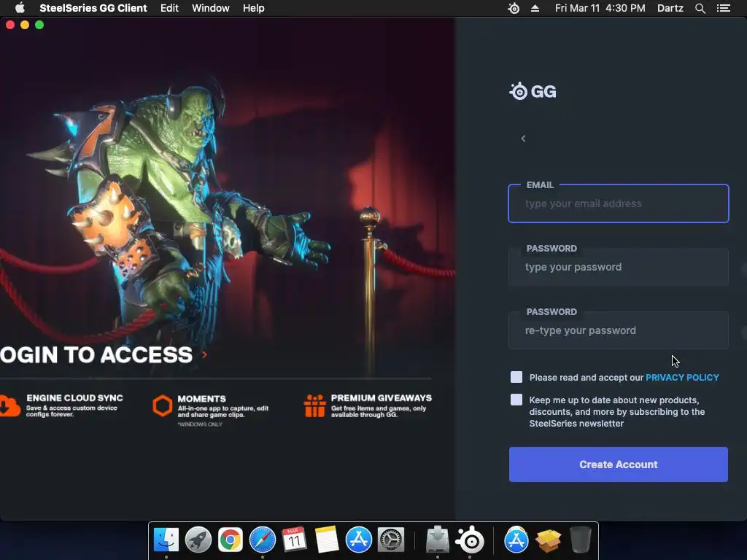Click the Engine Cloud Sync cloud icon
Viewport: 747px width, 560px height.
click(x=9, y=405)
